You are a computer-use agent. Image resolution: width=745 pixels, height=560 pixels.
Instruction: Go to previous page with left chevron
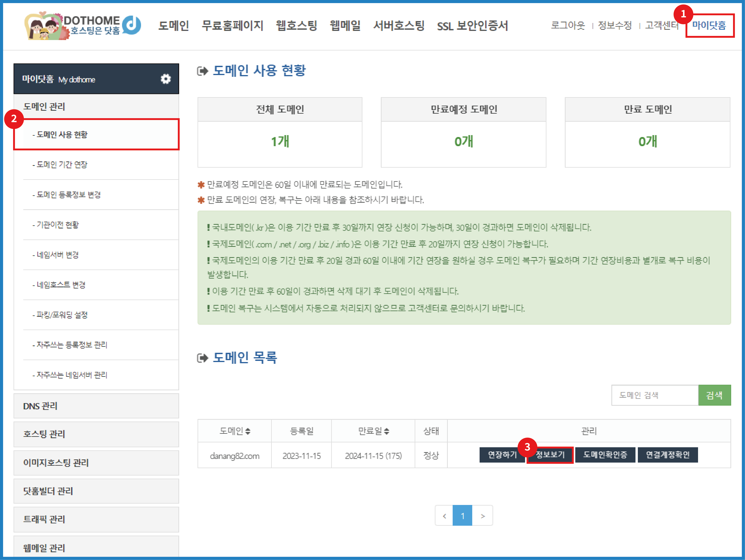(x=444, y=516)
